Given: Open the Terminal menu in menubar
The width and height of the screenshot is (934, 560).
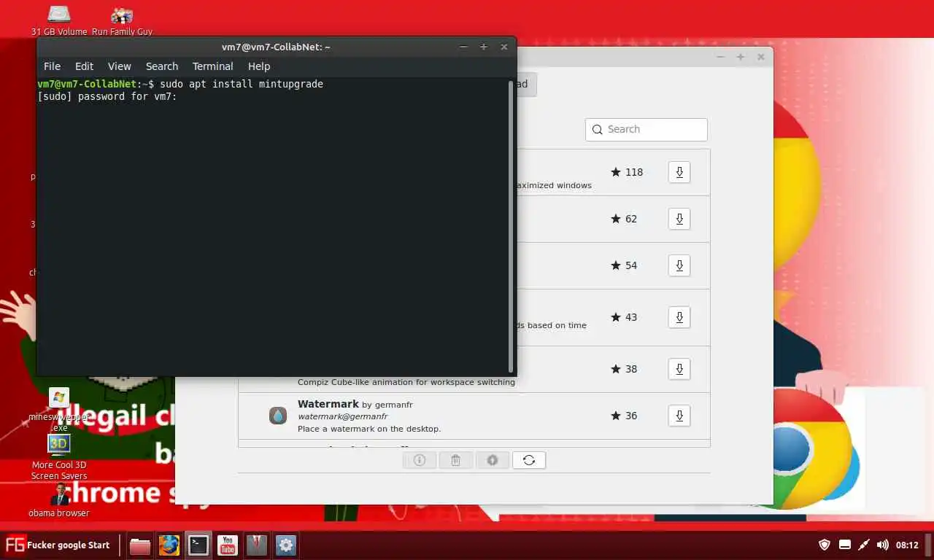Looking at the screenshot, I should [x=213, y=66].
